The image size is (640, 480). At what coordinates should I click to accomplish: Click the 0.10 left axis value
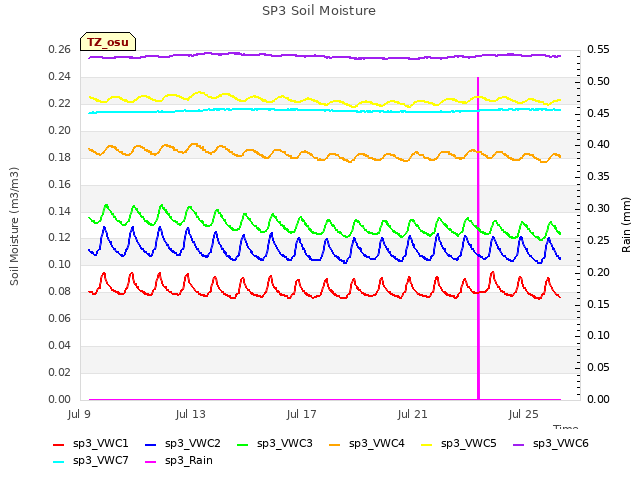coord(60,264)
